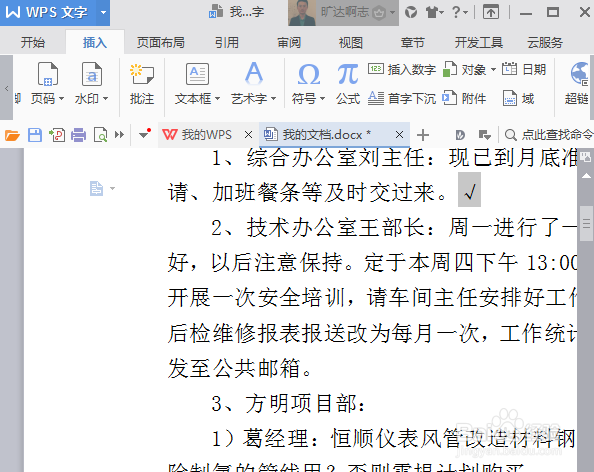Expand 符号 dropdown arrow
Image resolution: width=594 pixels, height=472 pixels.
point(322,99)
